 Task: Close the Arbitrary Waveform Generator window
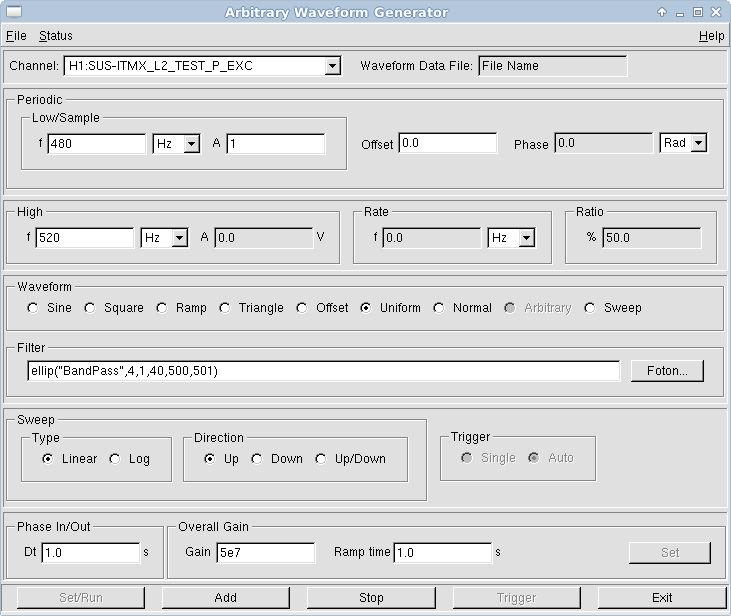[716, 12]
